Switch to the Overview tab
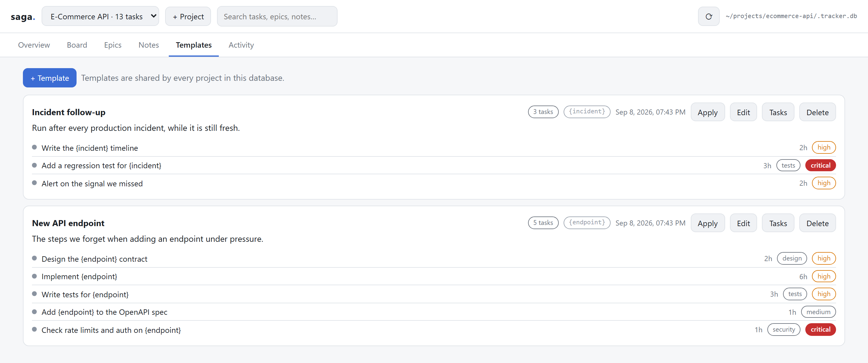 point(34,45)
